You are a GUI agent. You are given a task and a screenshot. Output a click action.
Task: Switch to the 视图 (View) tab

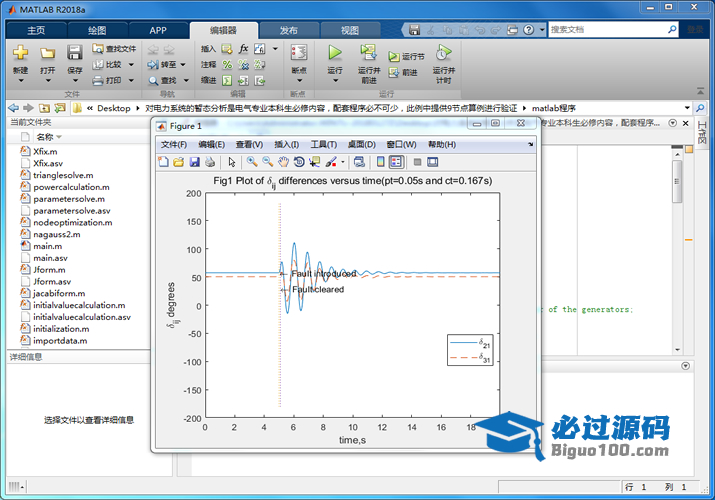pyautogui.click(x=350, y=30)
